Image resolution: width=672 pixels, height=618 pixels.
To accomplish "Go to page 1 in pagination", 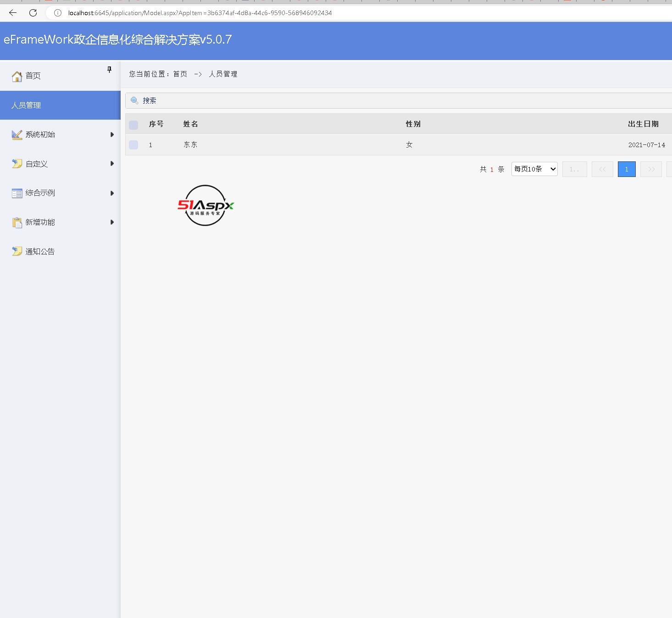I will coord(627,169).
